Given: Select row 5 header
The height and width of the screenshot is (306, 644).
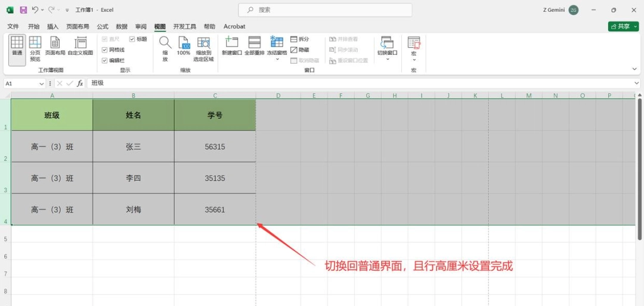Looking at the screenshot, I should coord(5,234).
